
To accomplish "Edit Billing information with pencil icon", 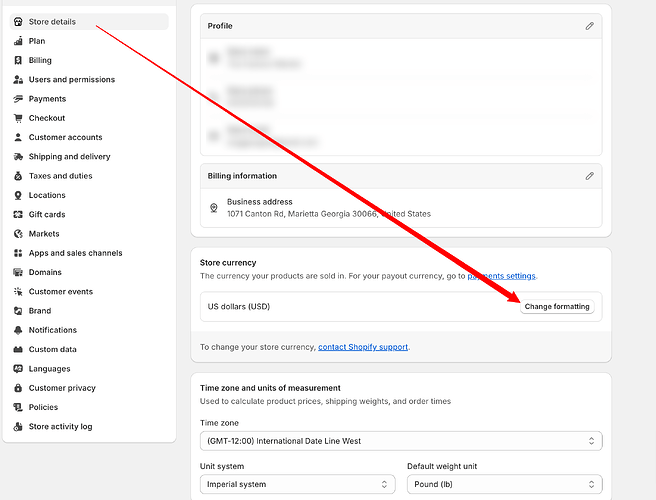I will 589,176.
